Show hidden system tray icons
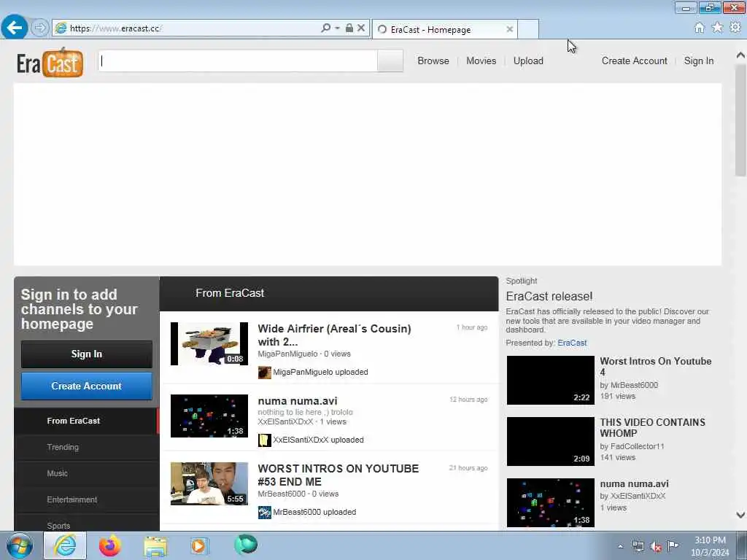The image size is (747, 560). (x=620, y=546)
